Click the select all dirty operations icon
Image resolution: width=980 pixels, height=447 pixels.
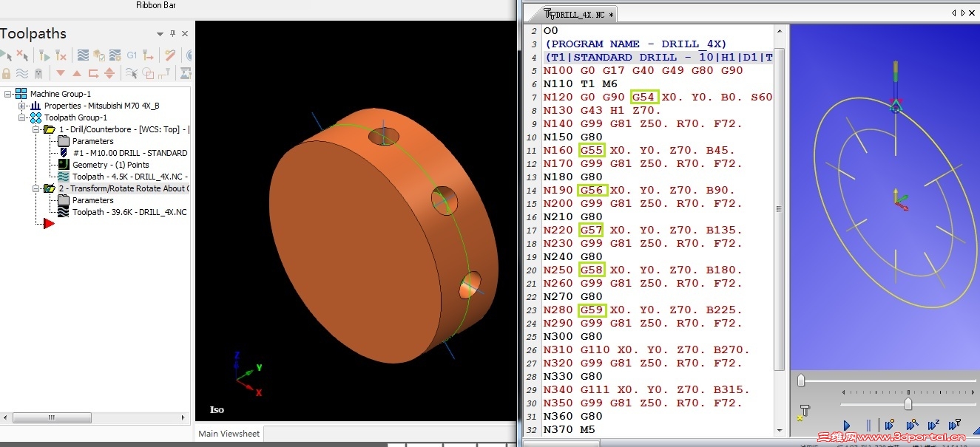(x=22, y=55)
